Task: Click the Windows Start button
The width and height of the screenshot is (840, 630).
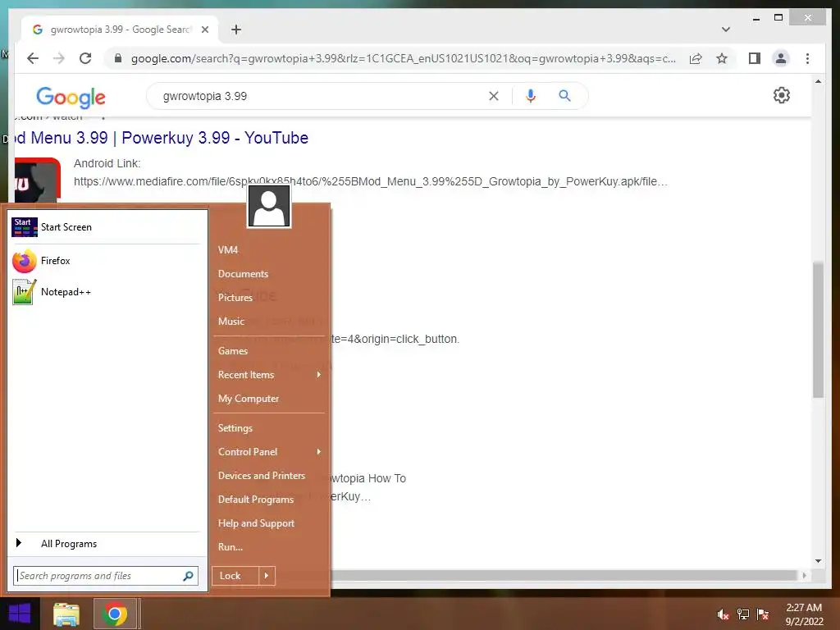Action: point(20,614)
